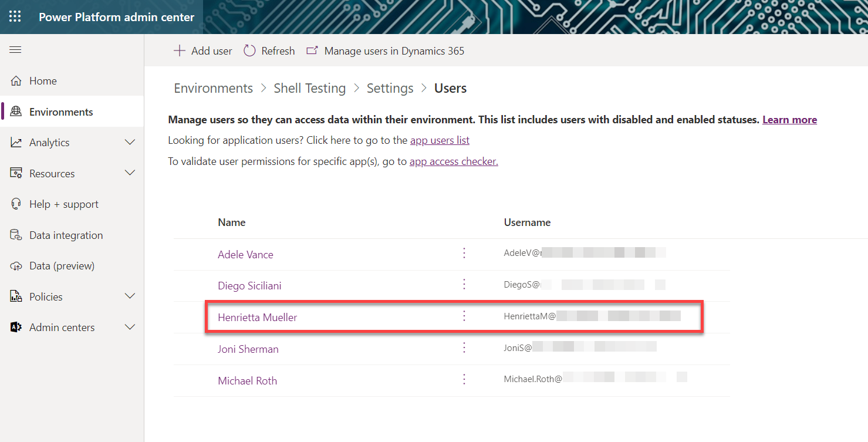The image size is (868, 442).
Task: Click the Policies icon in sidebar
Action: tap(16, 296)
